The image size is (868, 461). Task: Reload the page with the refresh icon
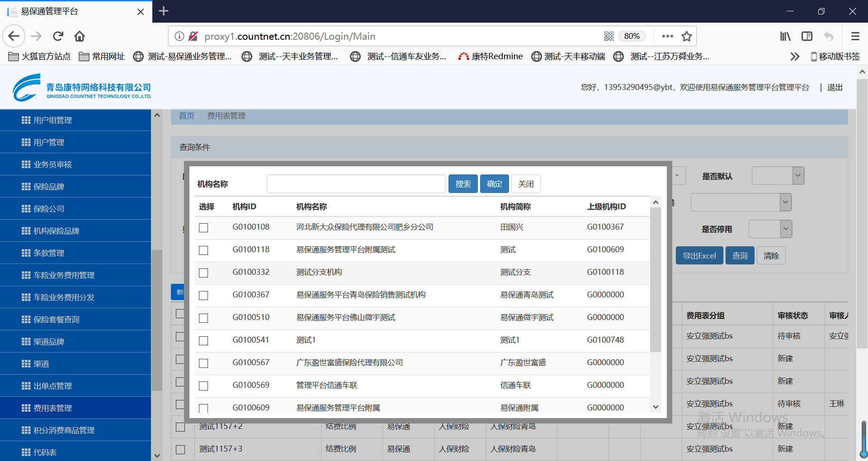pos(58,36)
